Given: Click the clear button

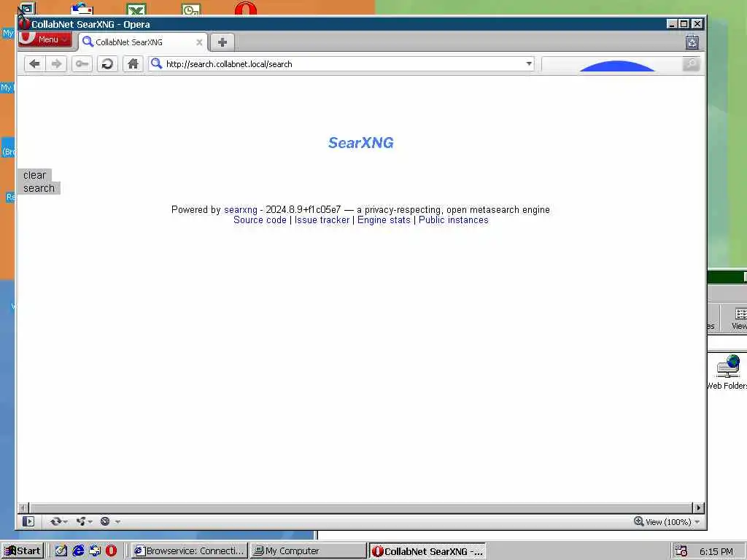Looking at the screenshot, I should (34, 175).
